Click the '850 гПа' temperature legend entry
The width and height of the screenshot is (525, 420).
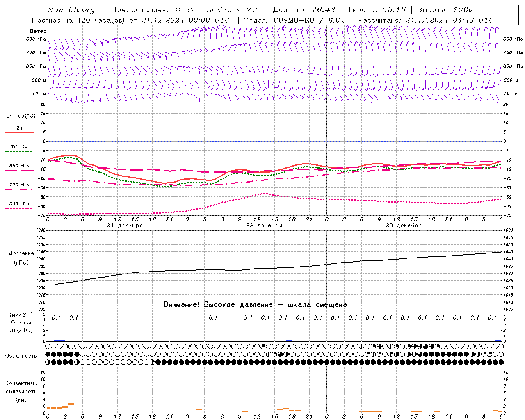pyautogui.click(x=19, y=166)
